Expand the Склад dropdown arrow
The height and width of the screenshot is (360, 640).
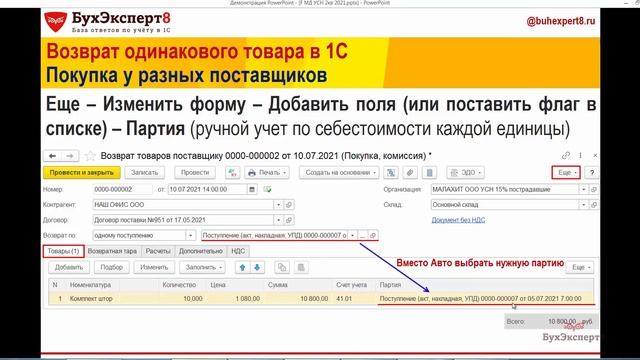coord(584,204)
